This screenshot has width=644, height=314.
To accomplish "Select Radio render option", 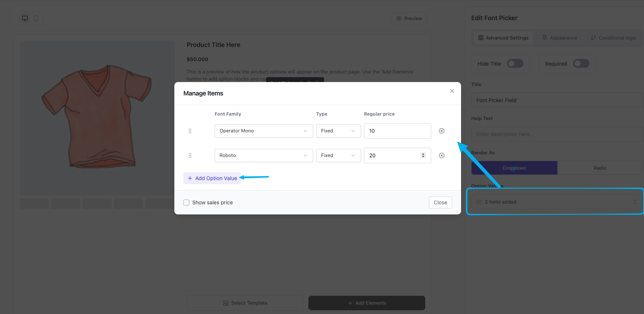I will pos(600,168).
